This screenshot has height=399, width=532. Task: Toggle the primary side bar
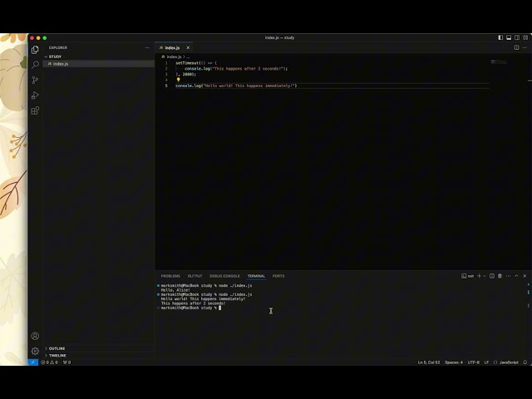(500, 37)
